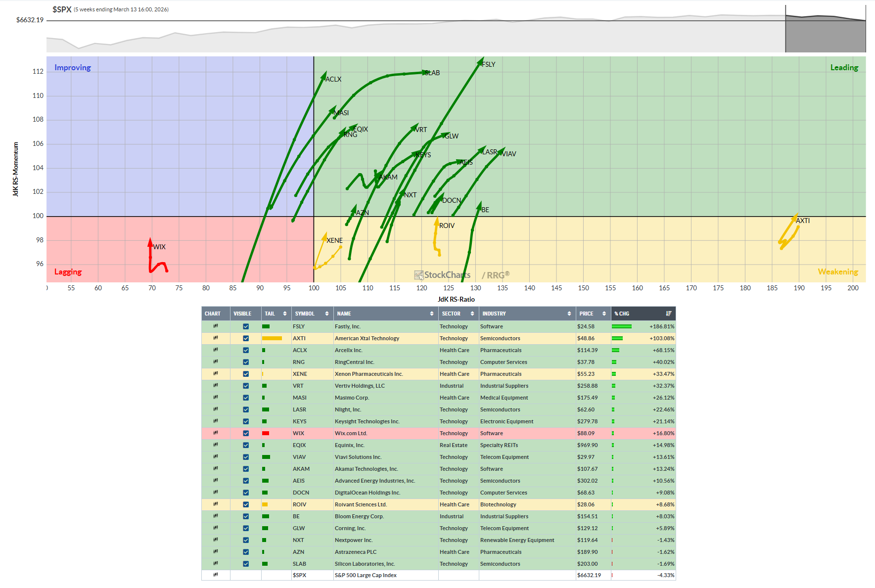This screenshot has height=588, width=875.
Task: Reverse the % CHG column sort
Action: pos(643,314)
